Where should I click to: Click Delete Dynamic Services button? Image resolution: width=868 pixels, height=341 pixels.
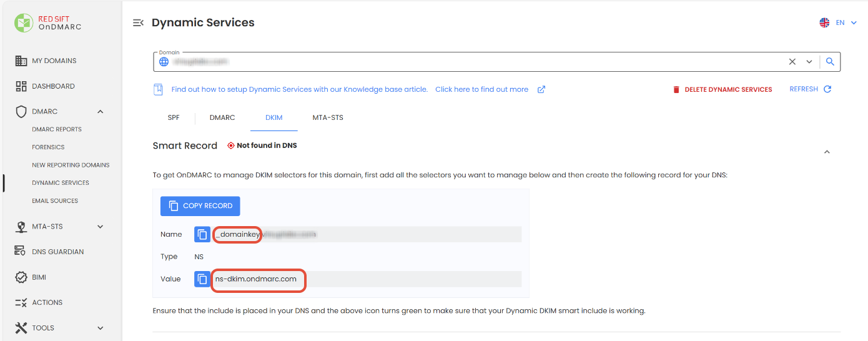[722, 89]
